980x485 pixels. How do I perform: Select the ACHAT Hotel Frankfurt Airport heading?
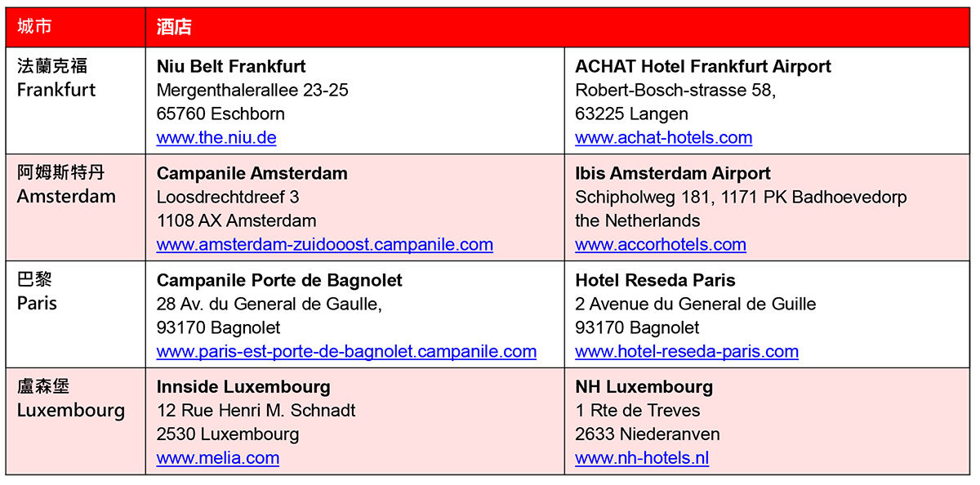click(702, 67)
